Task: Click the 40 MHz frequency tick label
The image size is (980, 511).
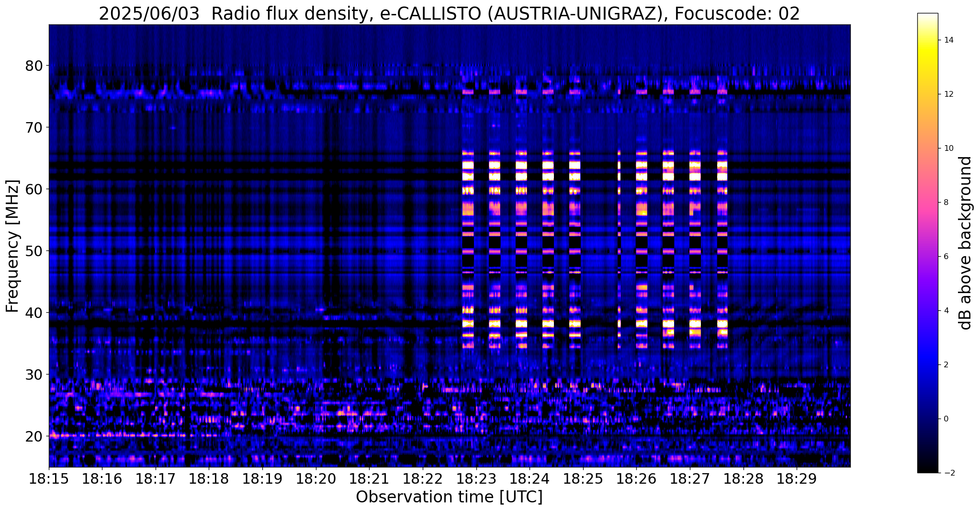Action: tap(34, 313)
